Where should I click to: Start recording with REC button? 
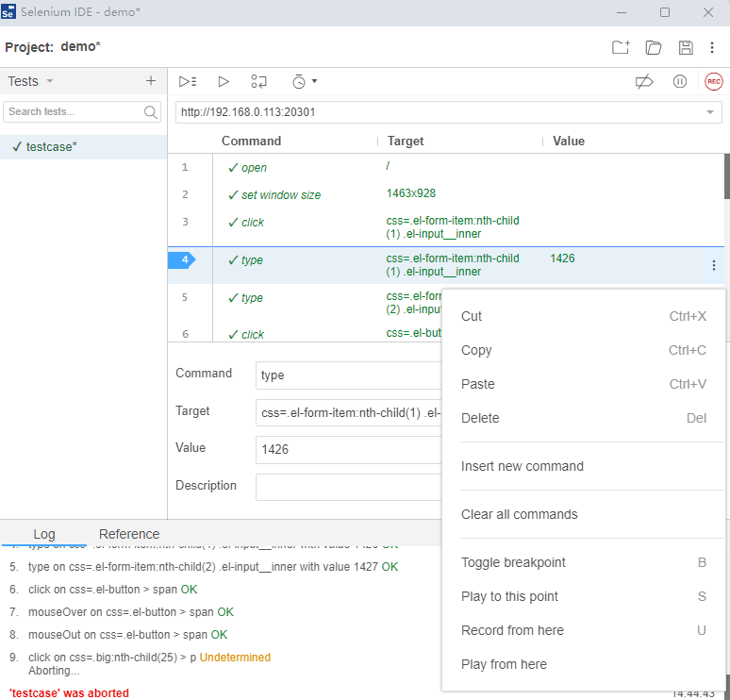click(713, 81)
